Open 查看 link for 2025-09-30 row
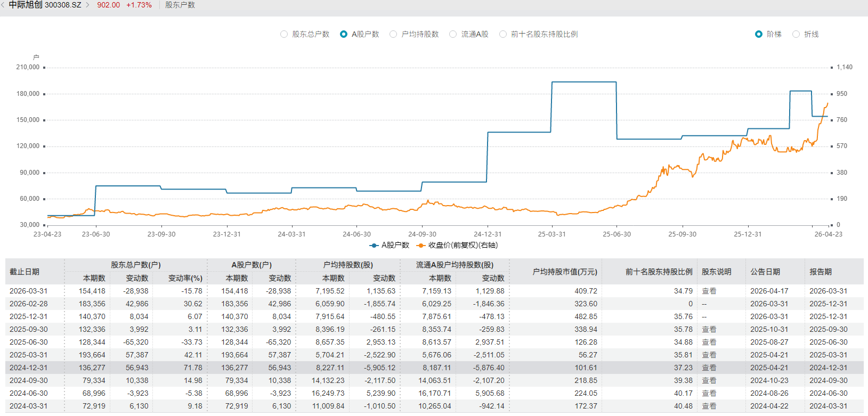The width and height of the screenshot is (868, 416). click(x=709, y=330)
